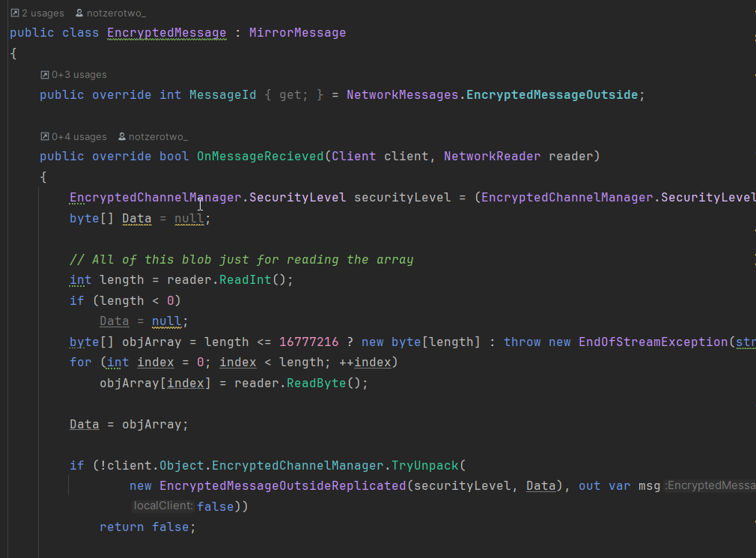756x558 pixels.
Task: Click the ReadInt method call
Action: (245, 279)
